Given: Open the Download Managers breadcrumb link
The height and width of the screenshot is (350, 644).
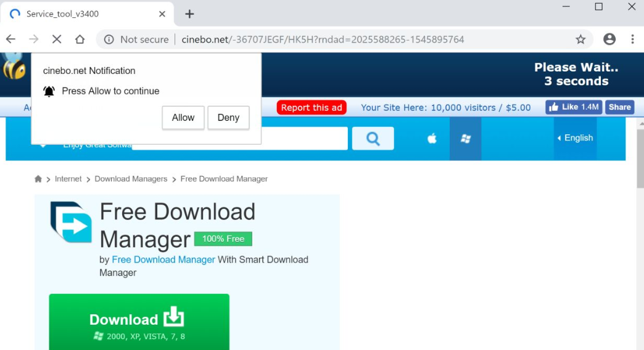Looking at the screenshot, I should pyautogui.click(x=131, y=179).
